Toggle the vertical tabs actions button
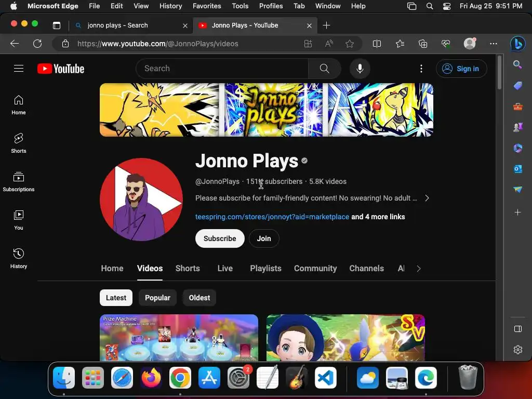 tap(57, 25)
